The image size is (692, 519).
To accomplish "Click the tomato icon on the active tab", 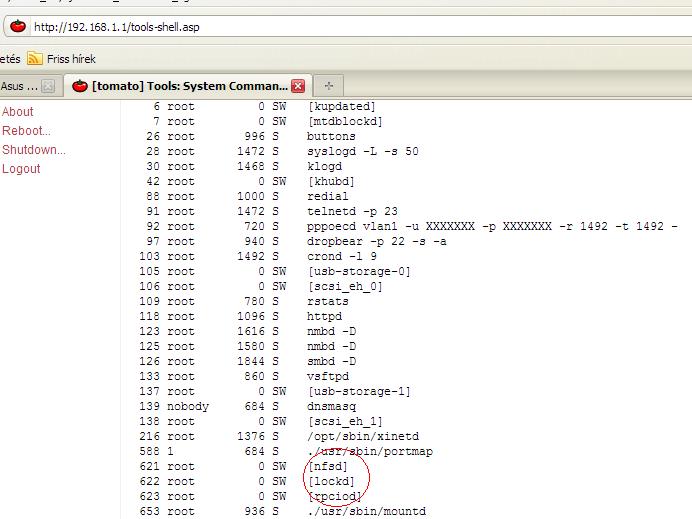I will tap(80, 86).
